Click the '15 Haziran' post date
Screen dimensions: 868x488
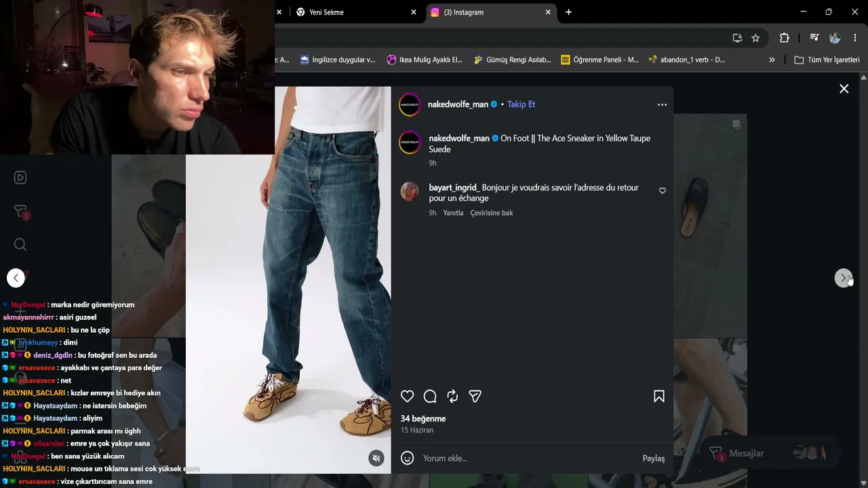[417, 430]
